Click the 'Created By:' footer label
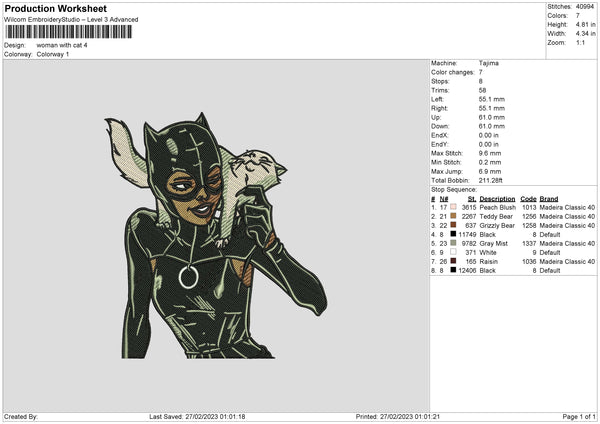The image size is (600, 424). point(21,416)
